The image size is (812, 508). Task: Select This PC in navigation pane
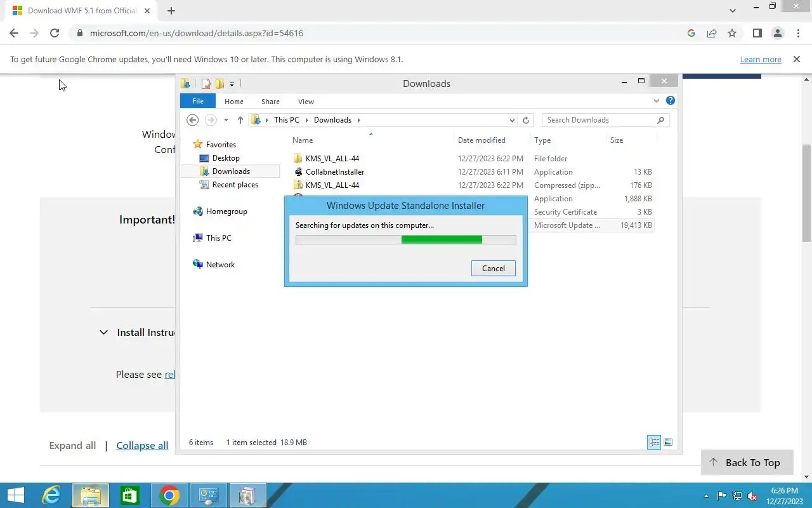[218, 238]
